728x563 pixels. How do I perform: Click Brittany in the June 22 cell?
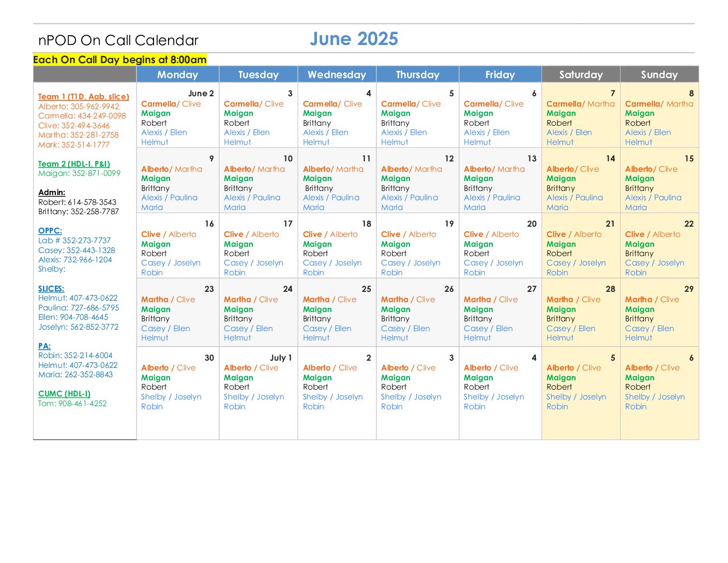(x=639, y=254)
